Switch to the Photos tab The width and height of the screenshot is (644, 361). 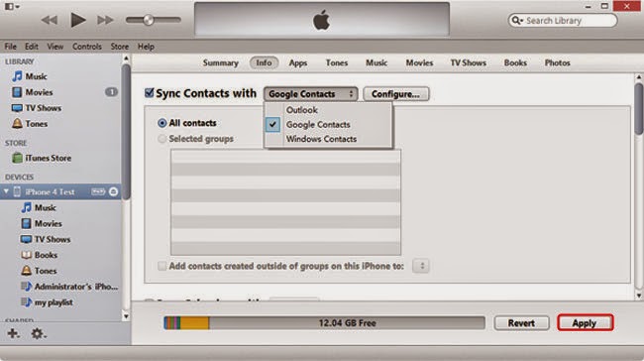[x=558, y=62]
